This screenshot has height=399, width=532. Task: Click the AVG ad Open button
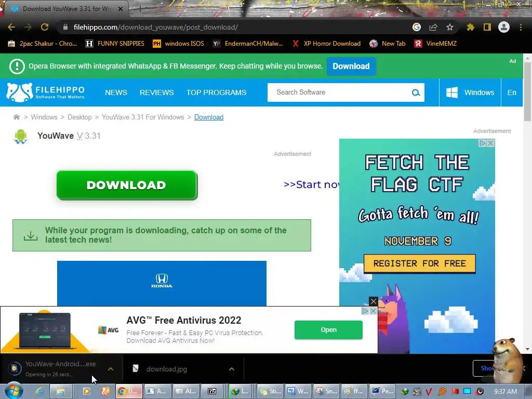point(328,330)
